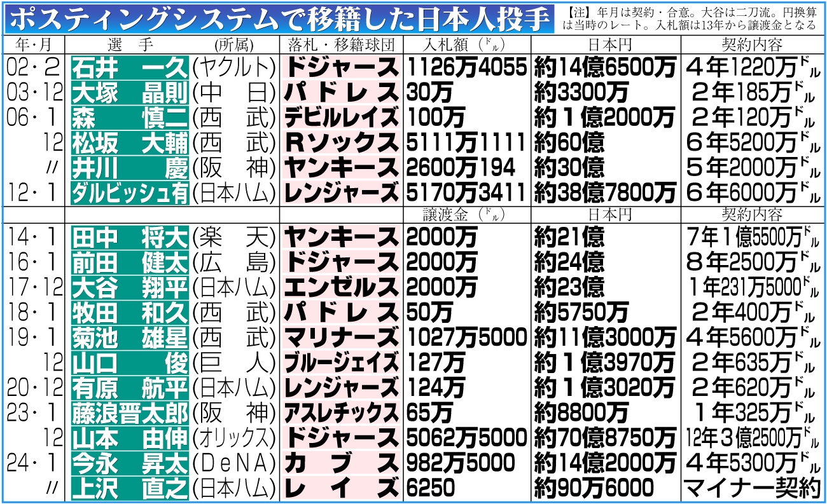827x504 pixels.
Task: Click player name '前田健太'
Action: (130, 263)
